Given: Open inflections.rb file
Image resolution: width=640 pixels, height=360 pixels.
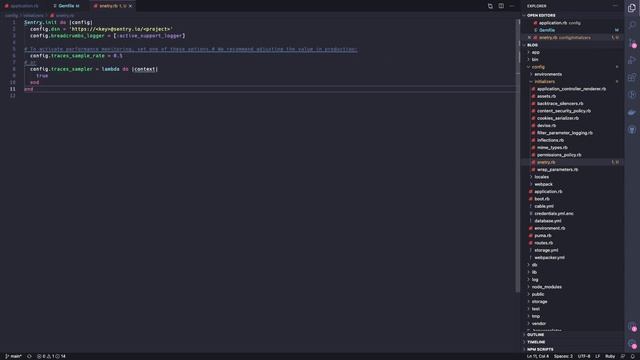Looking at the screenshot, I should [550, 140].
